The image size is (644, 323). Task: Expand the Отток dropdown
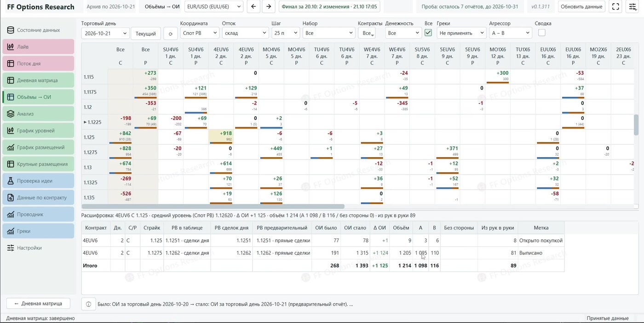click(x=245, y=33)
